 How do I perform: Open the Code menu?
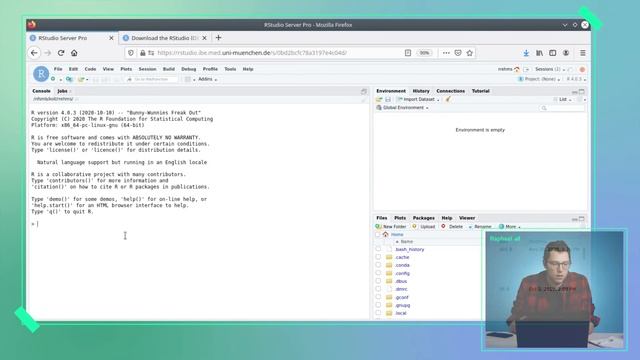(90, 69)
